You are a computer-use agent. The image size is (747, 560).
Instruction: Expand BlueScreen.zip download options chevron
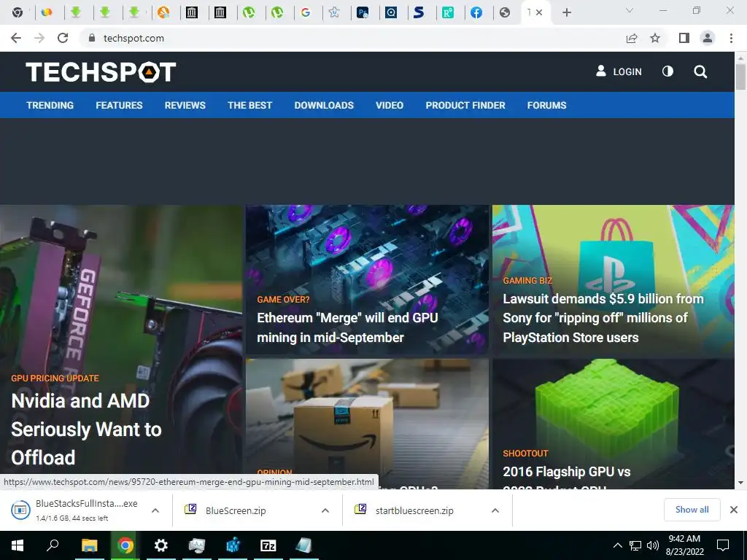[x=325, y=510]
